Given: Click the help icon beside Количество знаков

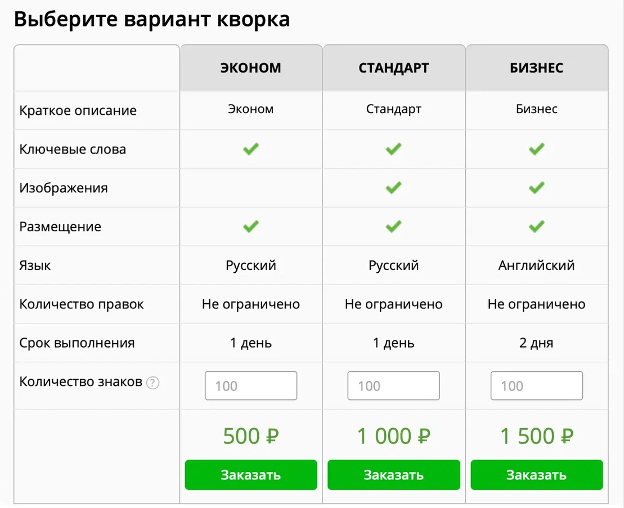Looking at the screenshot, I should click(x=153, y=382).
